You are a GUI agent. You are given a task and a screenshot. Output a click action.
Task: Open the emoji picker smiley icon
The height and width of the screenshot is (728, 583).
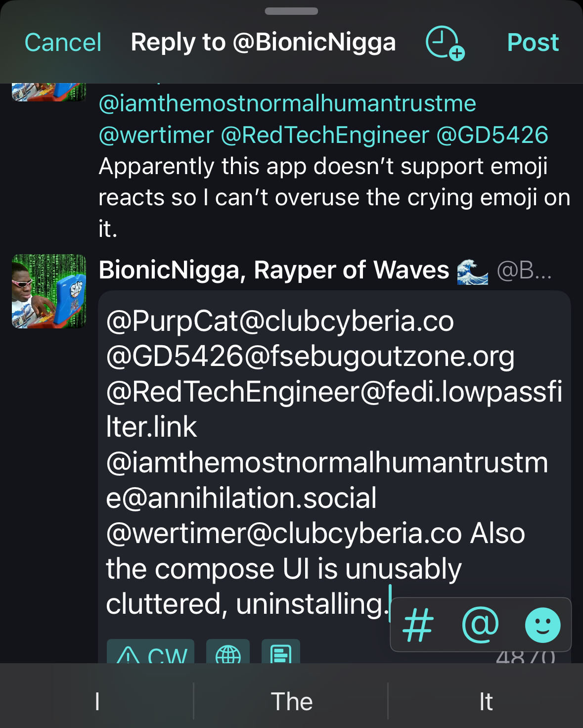coord(542,625)
